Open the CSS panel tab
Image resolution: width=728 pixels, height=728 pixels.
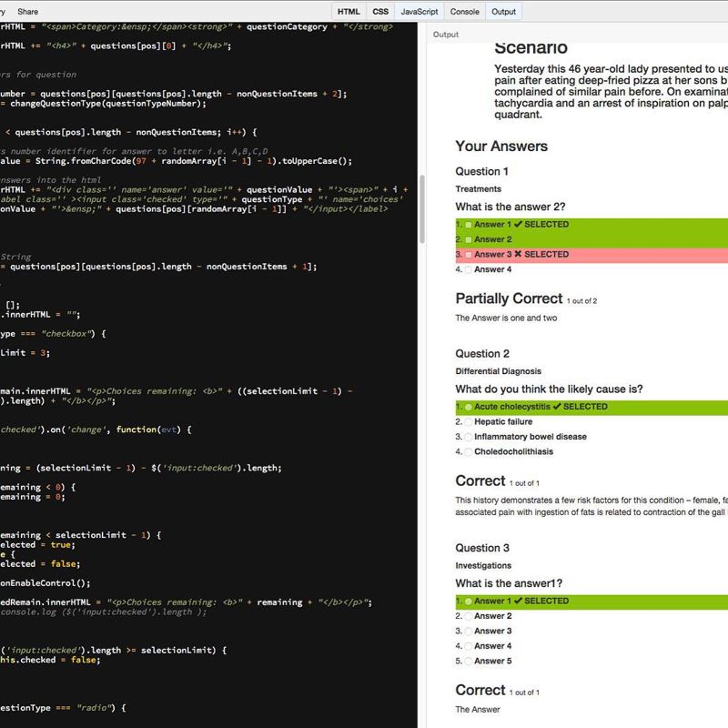pos(380,12)
